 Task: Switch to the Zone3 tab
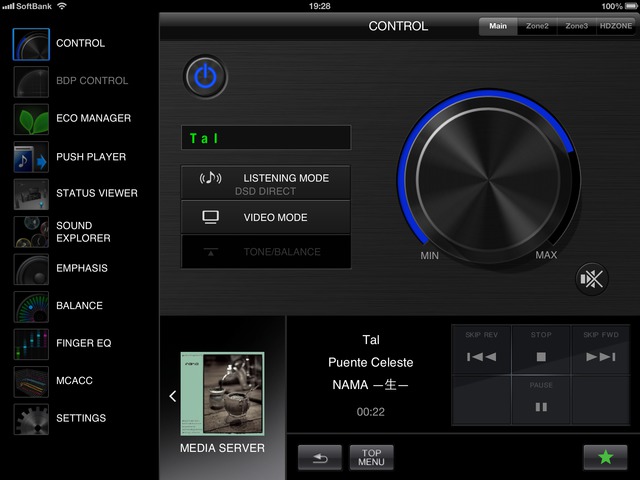click(x=576, y=26)
